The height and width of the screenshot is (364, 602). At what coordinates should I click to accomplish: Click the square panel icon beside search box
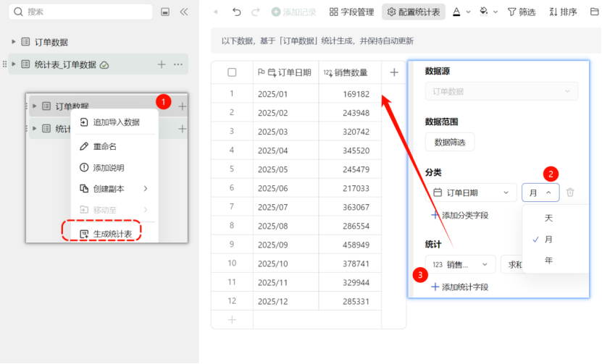(x=165, y=12)
